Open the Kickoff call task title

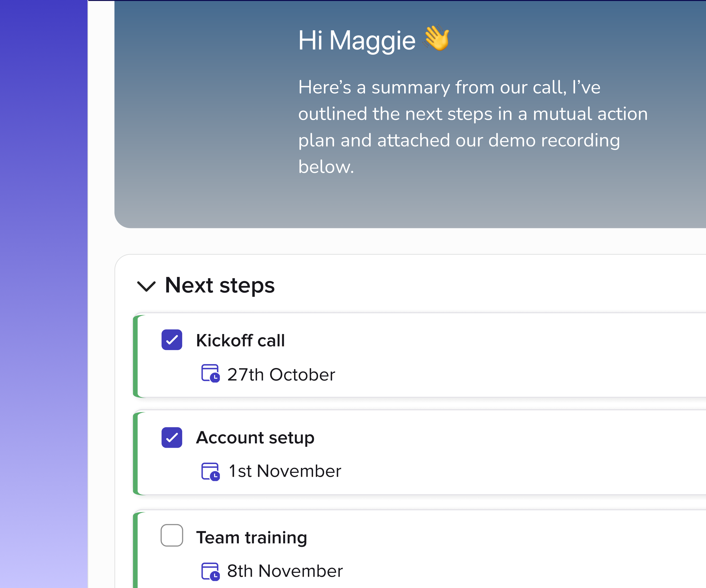click(x=240, y=341)
